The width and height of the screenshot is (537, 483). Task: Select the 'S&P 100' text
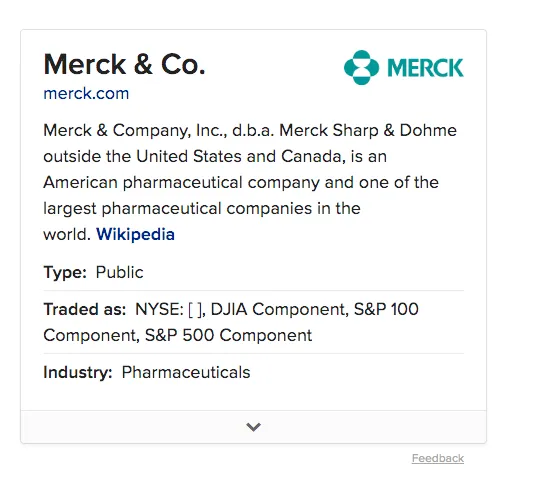click(386, 309)
